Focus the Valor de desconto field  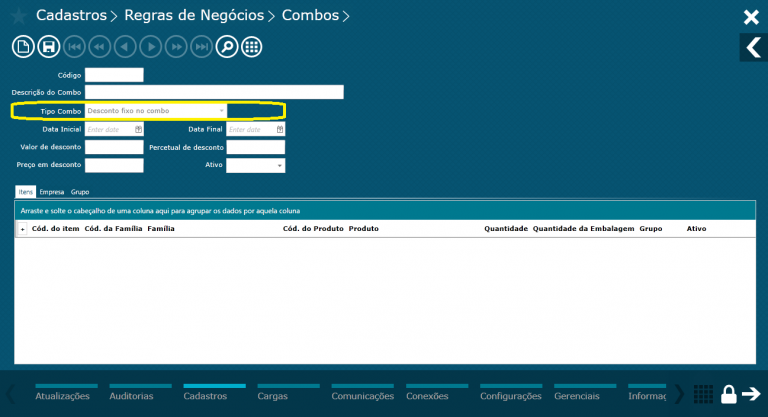114,147
